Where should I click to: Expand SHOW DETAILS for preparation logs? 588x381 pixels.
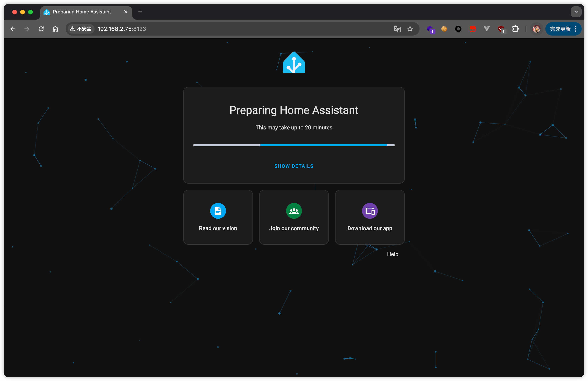(x=294, y=166)
